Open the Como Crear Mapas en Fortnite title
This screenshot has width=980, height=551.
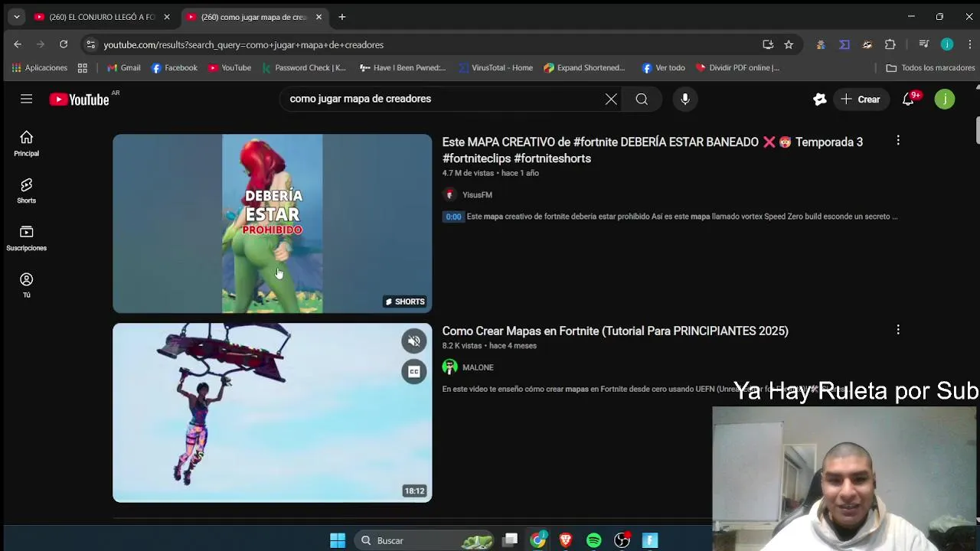click(615, 331)
